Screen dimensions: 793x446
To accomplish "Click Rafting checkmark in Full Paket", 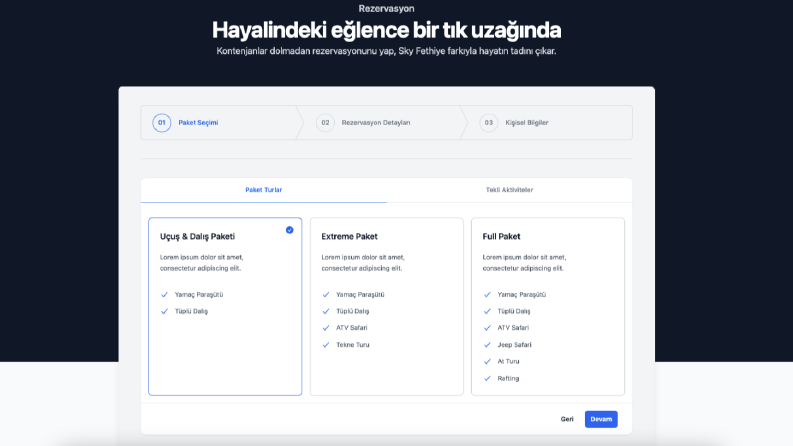I will (487, 378).
